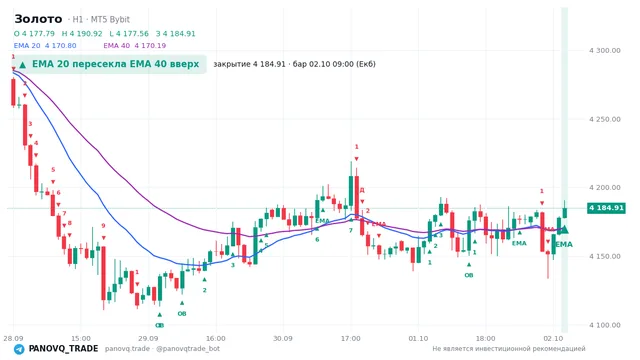The image size is (640, 360).
Task: Click the 18:00 time axis label
Action: 486,338
